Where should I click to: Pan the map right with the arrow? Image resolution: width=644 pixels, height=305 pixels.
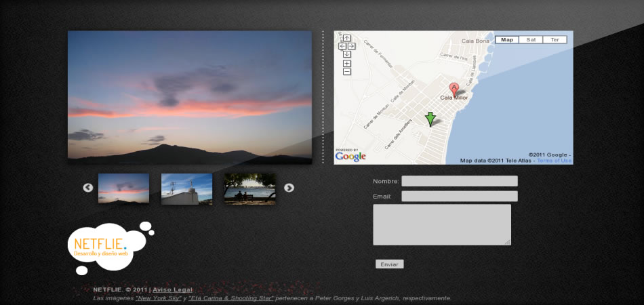point(351,46)
